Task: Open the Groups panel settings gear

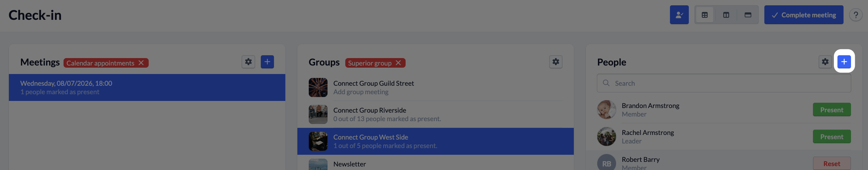Action: click(556, 62)
